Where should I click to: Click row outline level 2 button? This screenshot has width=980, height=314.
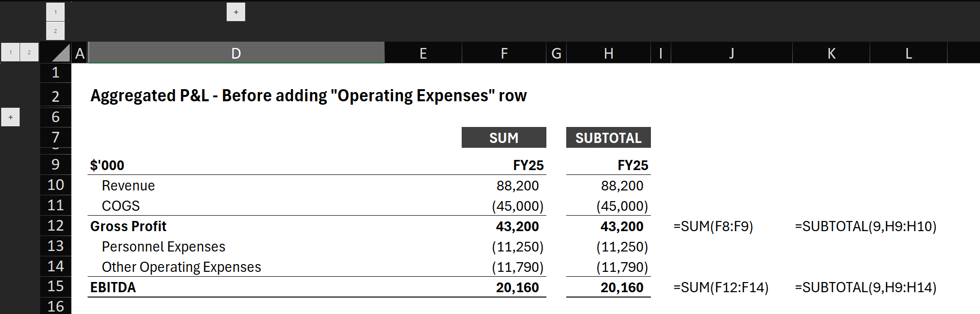[29, 52]
